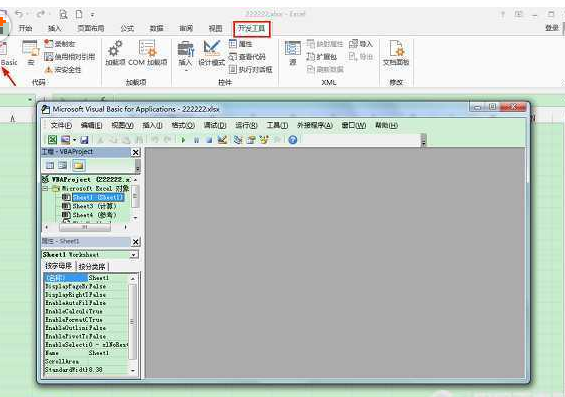Open the Sheet1 Worksheet object dropdown
The width and height of the screenshot is (565, 397).
(x=134, y=255)
